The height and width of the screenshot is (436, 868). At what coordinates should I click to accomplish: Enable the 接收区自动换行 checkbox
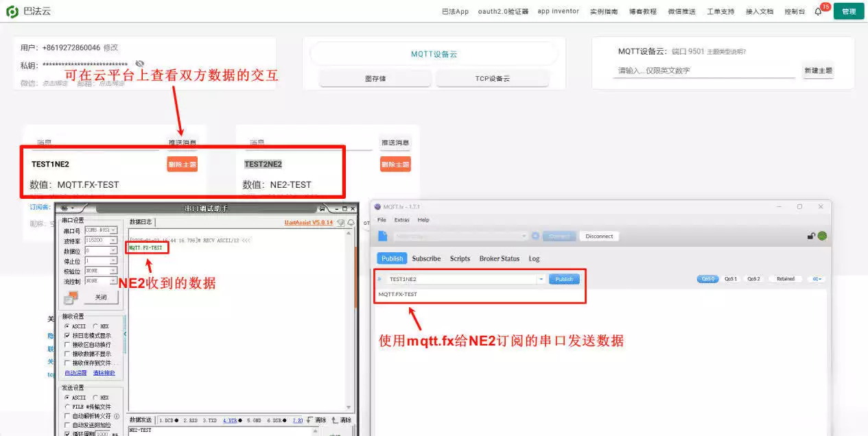coord(67,345)
